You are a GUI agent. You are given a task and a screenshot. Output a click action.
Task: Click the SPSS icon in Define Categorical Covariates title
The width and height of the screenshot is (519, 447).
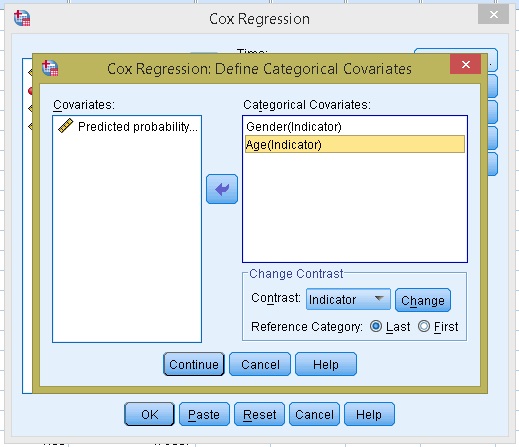point(50,68)
